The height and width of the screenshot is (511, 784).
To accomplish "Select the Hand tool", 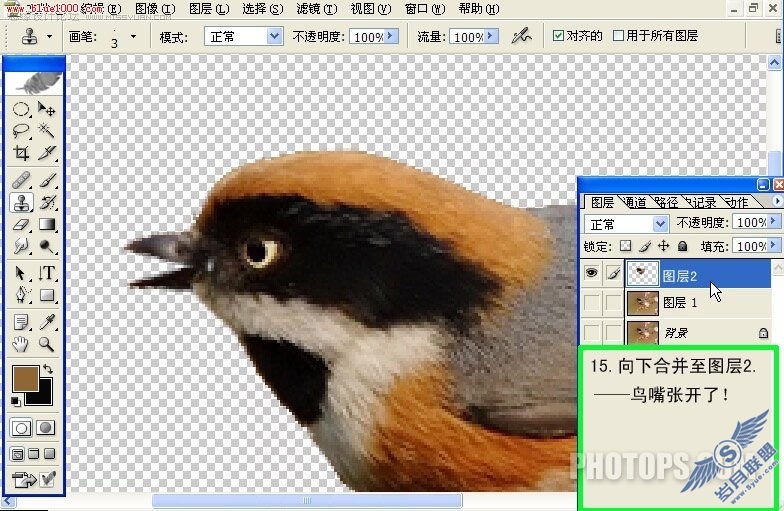I will (21, 344).
